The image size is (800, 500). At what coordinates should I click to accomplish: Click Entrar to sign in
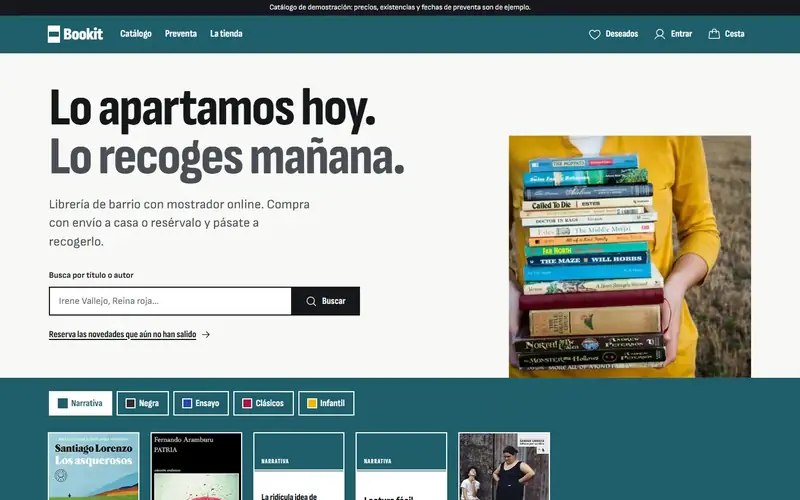tap(673, 34)
